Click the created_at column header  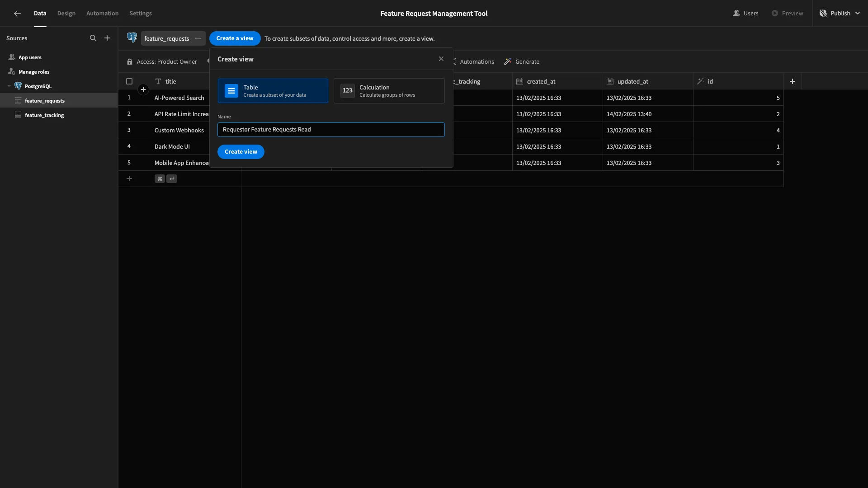(557, 81)
